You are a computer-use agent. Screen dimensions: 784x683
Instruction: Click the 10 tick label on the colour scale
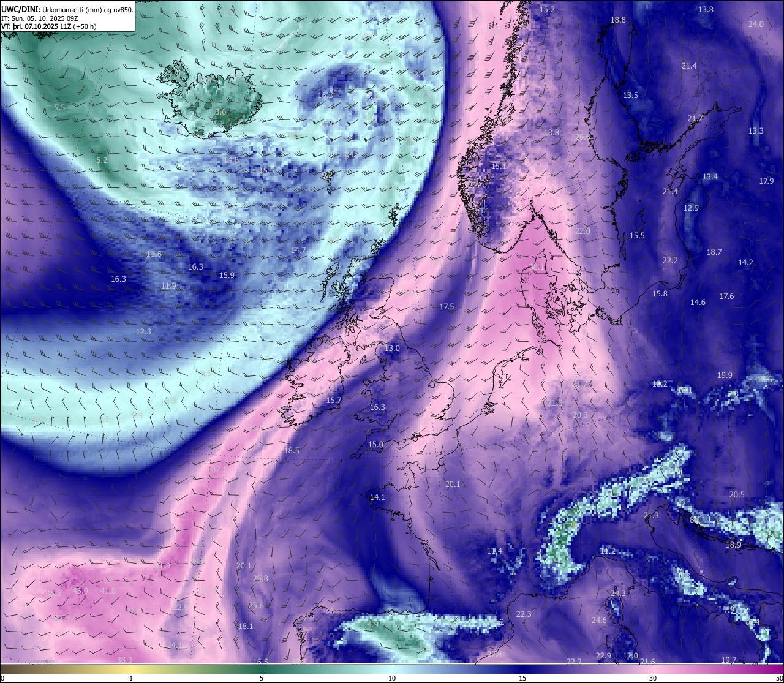click(392, 678)
